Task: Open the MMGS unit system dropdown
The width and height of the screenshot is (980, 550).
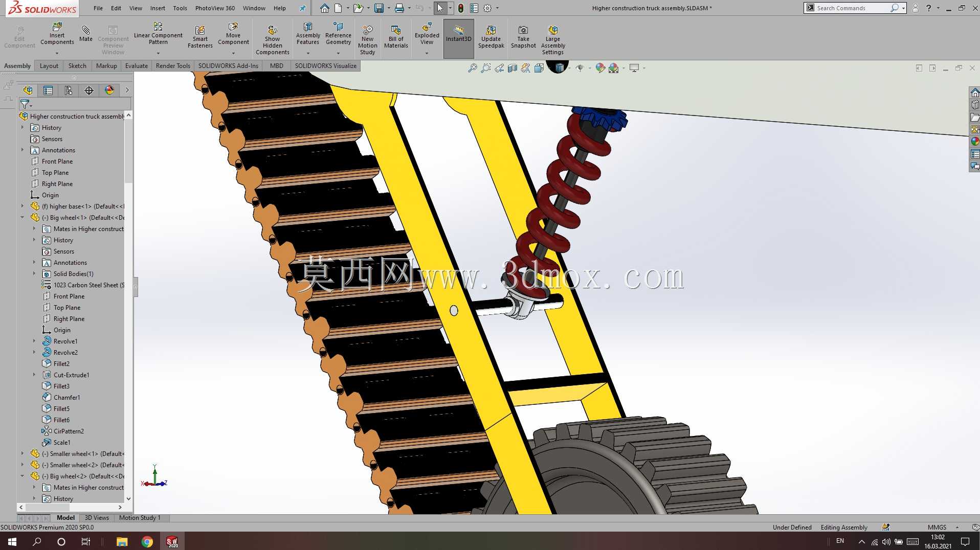Action: click(957, 527)
